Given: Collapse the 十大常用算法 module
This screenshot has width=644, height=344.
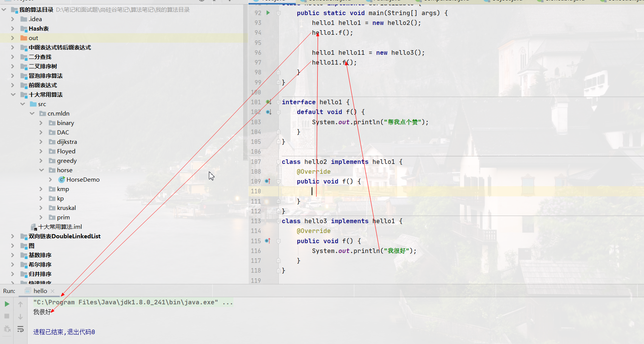Looking at the screenshot, I should pyautogui.click(x=13, y=94).
